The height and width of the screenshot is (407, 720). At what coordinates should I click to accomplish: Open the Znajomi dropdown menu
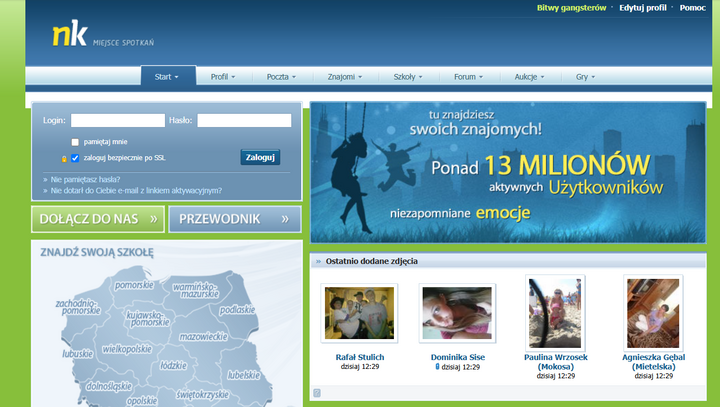(345, 77)
